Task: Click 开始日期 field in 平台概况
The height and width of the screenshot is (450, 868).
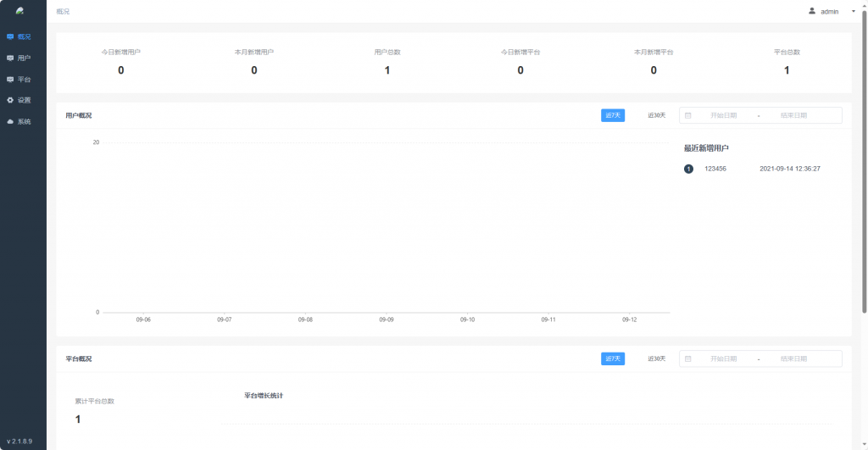Action: 723,358
